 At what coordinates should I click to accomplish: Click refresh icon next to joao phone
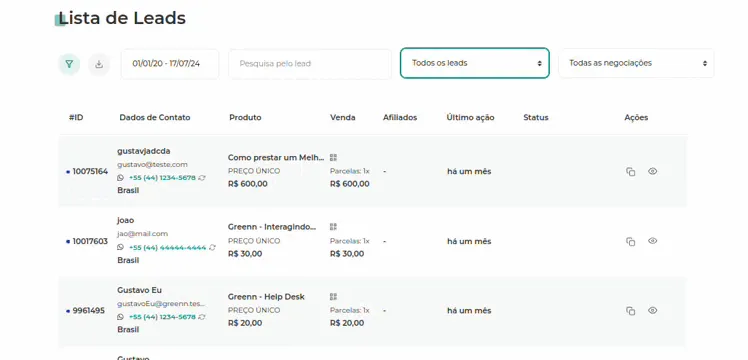[x=212, y=247]
